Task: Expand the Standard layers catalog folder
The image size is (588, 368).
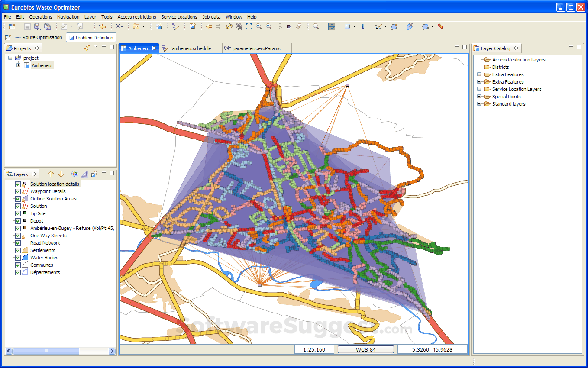Action: 479,104
